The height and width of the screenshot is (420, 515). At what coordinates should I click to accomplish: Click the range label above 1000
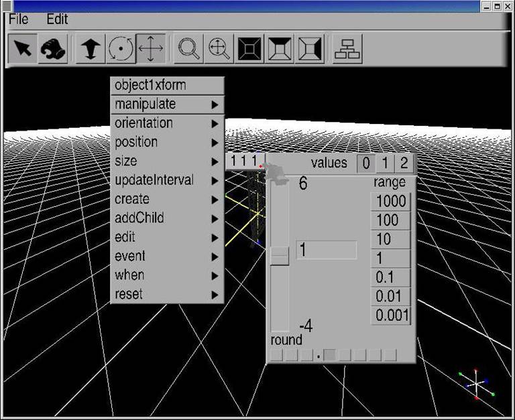pos(390,182)
